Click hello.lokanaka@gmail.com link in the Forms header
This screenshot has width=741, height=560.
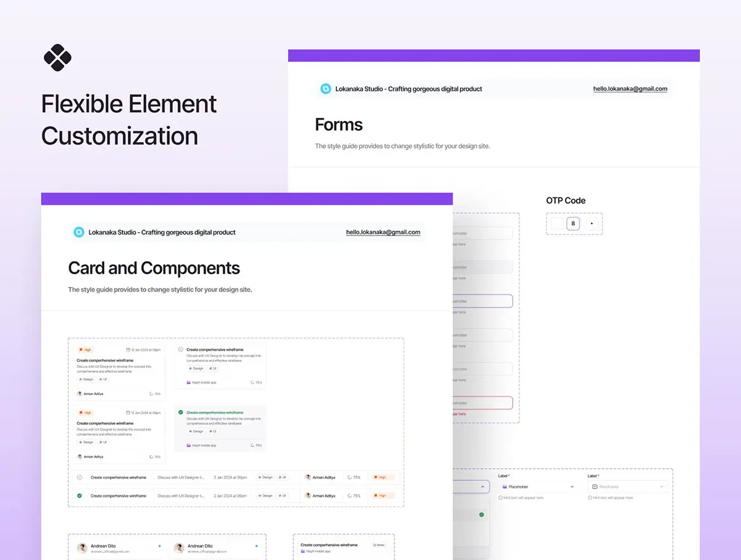[630, 89]
